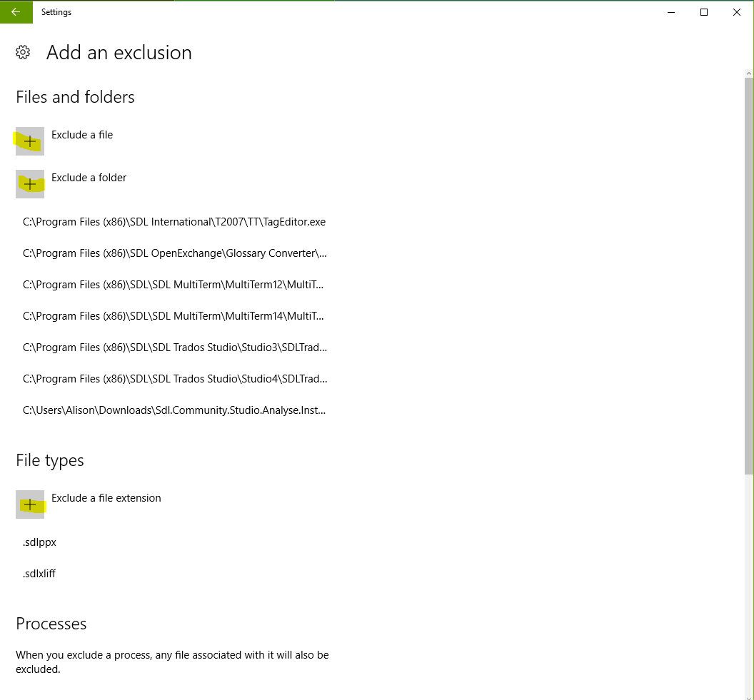Select the Studio3 SDLTrad exclusion path

pyautogui.click(x=174, y=348)
